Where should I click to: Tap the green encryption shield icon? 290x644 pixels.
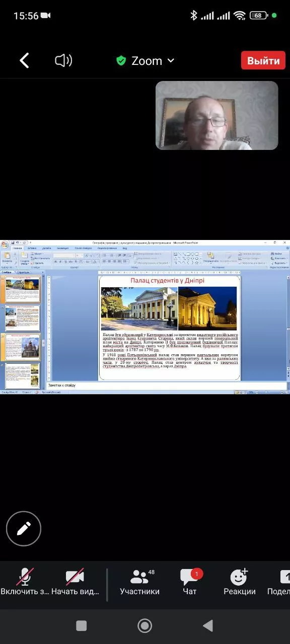tap(121, 61)
